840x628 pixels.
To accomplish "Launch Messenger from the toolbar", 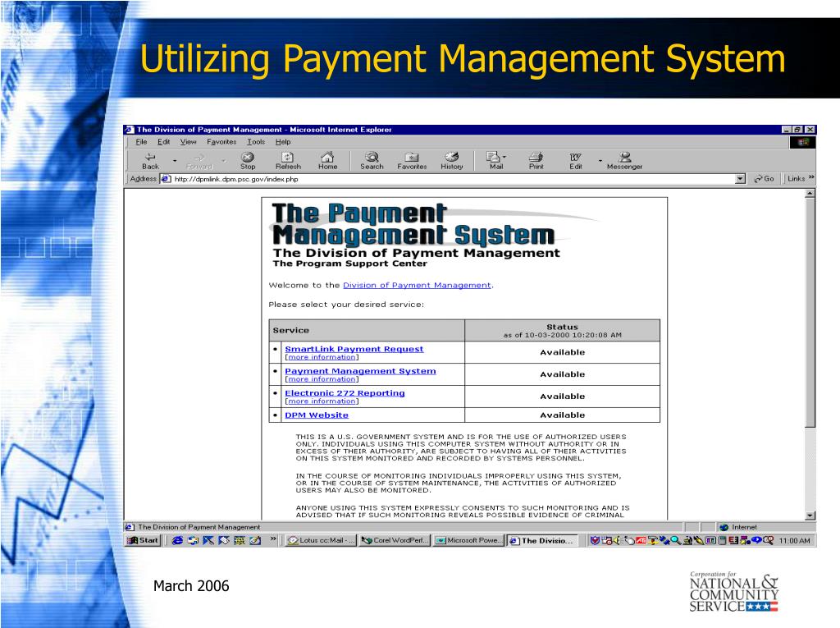I will (624, 161).
